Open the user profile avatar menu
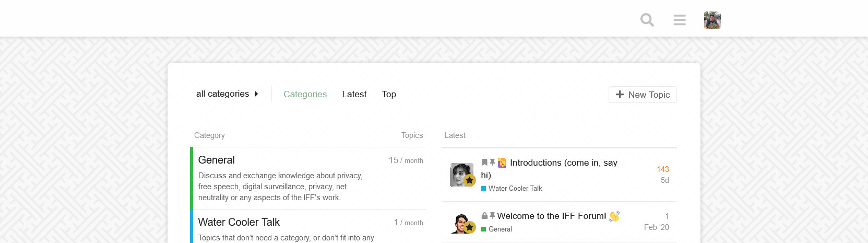Screen dimensions: 868x243 pos(712,20)
